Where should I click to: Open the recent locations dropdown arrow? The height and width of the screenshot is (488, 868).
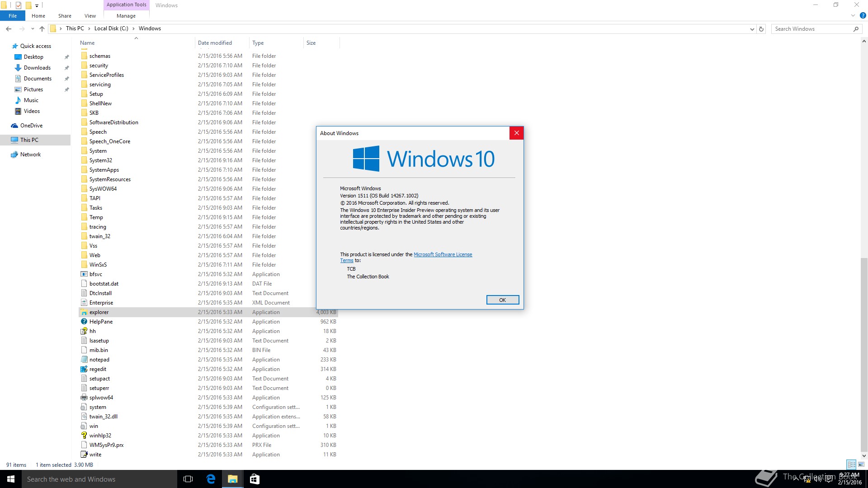(33, 28)
